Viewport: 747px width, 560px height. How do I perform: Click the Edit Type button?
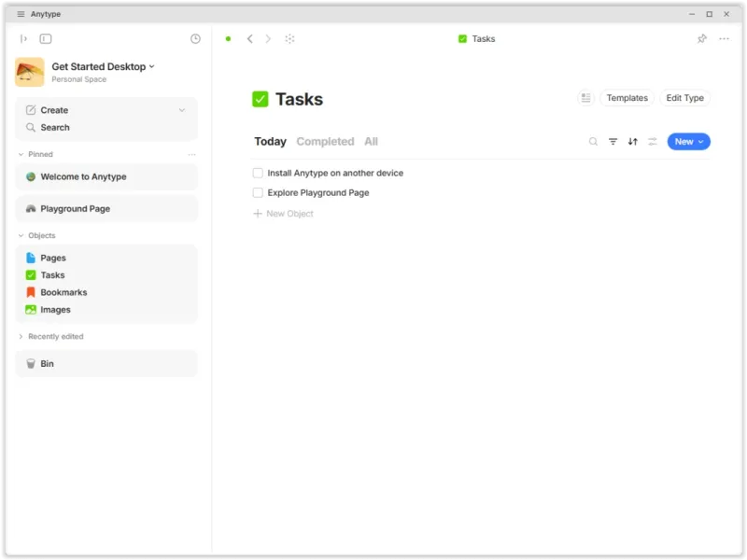684,98
